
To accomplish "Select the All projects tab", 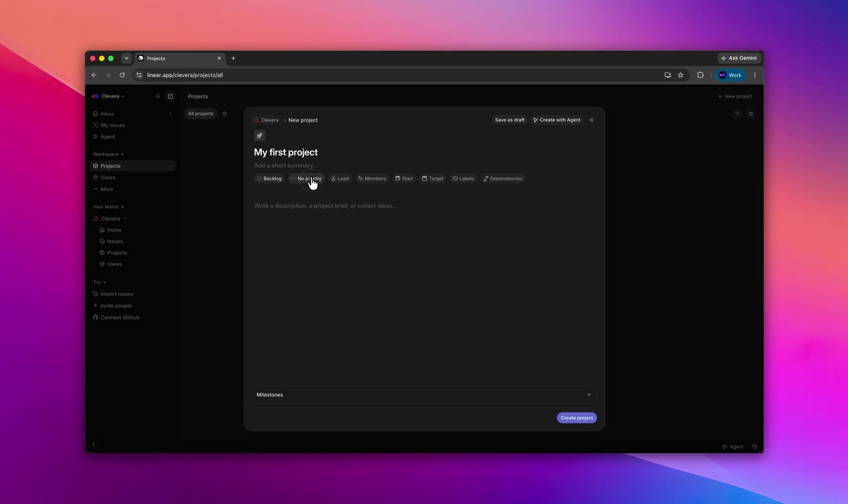I will pos(201,114).
